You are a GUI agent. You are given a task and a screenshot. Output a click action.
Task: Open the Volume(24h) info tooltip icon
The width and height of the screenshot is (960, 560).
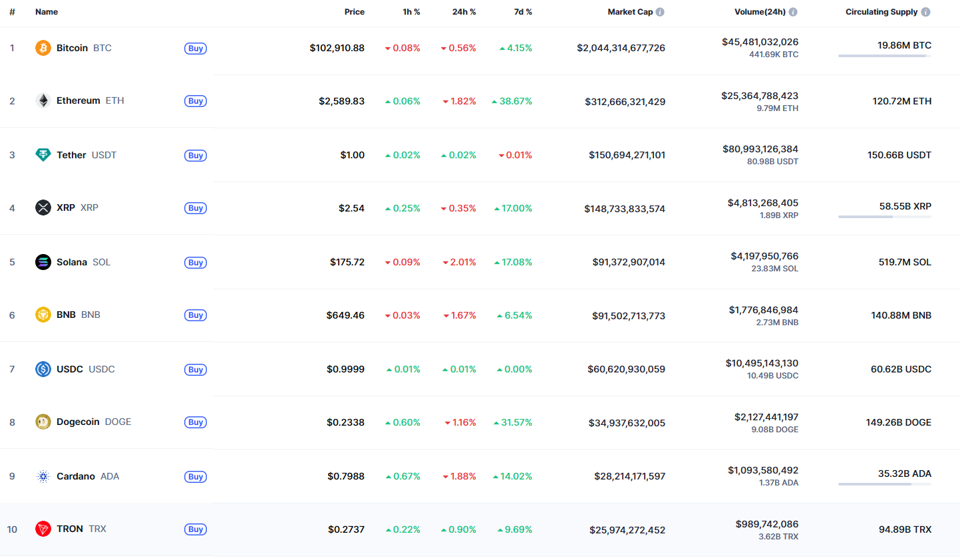793,12
